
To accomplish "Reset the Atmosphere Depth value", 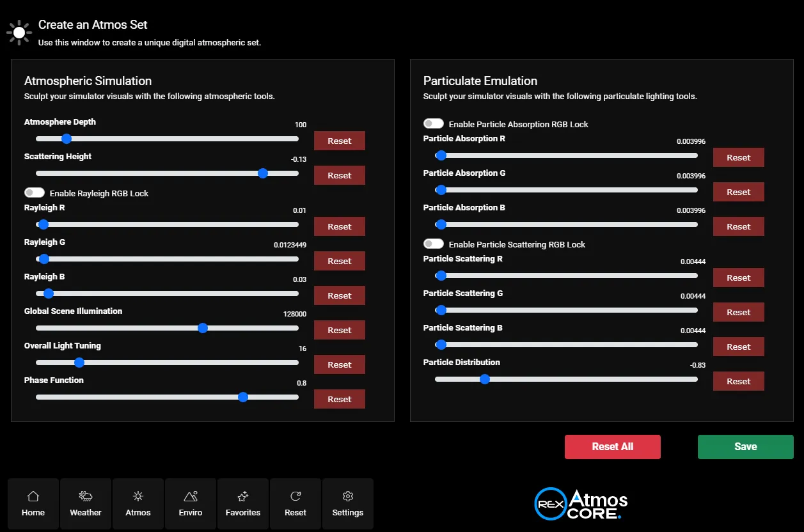I will 339,141.
